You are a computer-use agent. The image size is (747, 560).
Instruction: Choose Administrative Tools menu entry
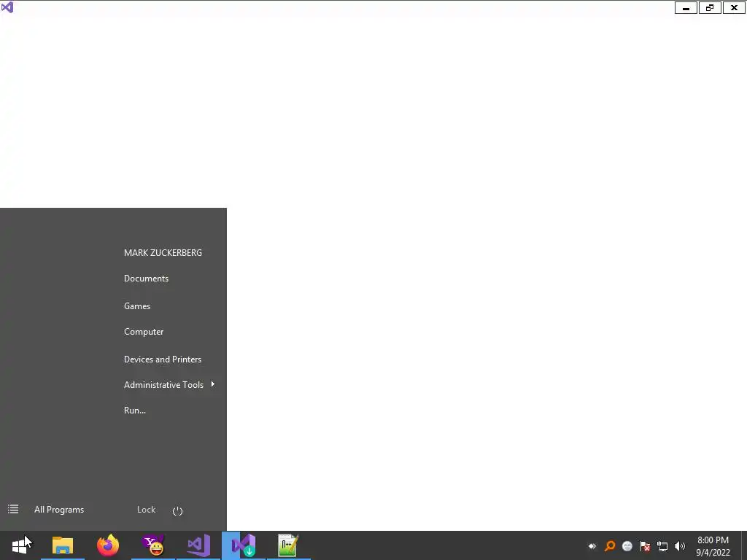click(x=163, y=385)
